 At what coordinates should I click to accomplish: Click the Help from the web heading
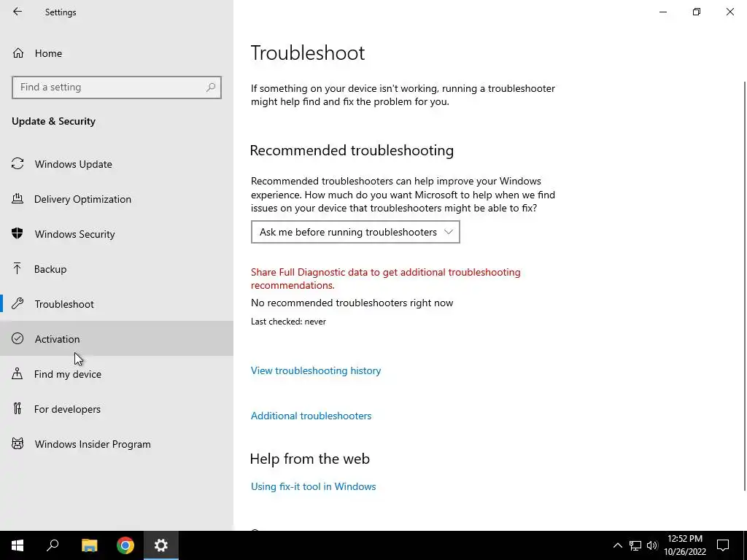(x=309, y=459)
